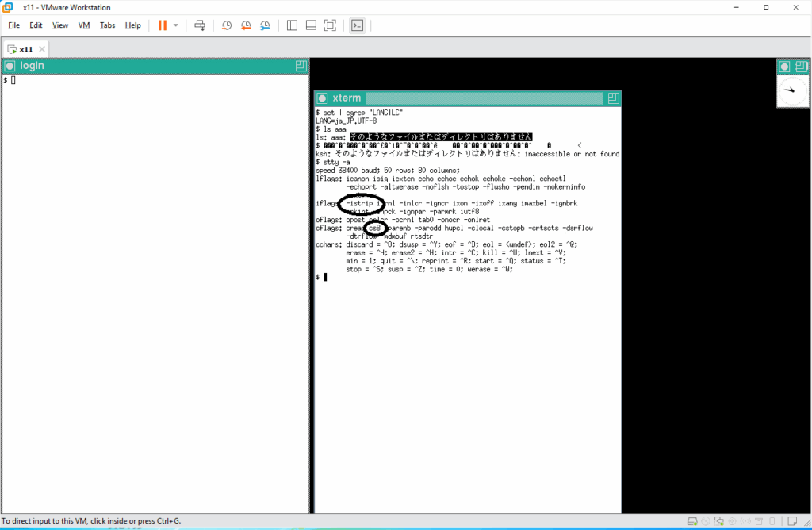Open the VM menu
The height and width of the screenshot is (530, 812).
click(84, 25)
